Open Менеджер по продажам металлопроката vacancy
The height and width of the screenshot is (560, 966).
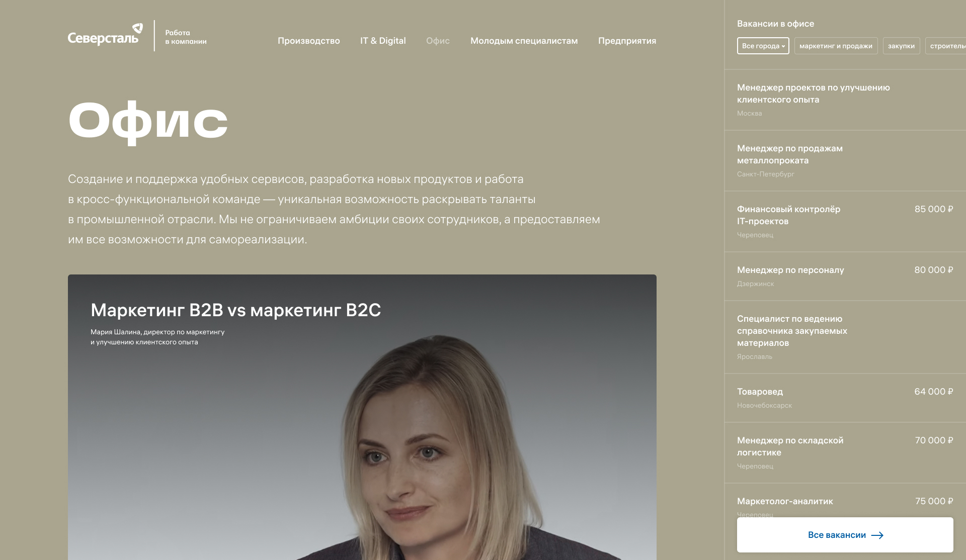845,161
